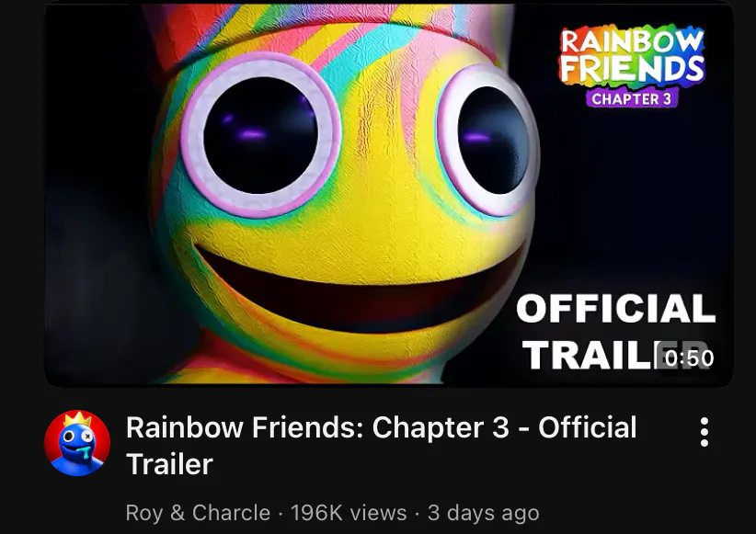The height and width of the screenshot is (534, 756).
Task: Open the three-dot more options menu
Action: coord(704,432)
